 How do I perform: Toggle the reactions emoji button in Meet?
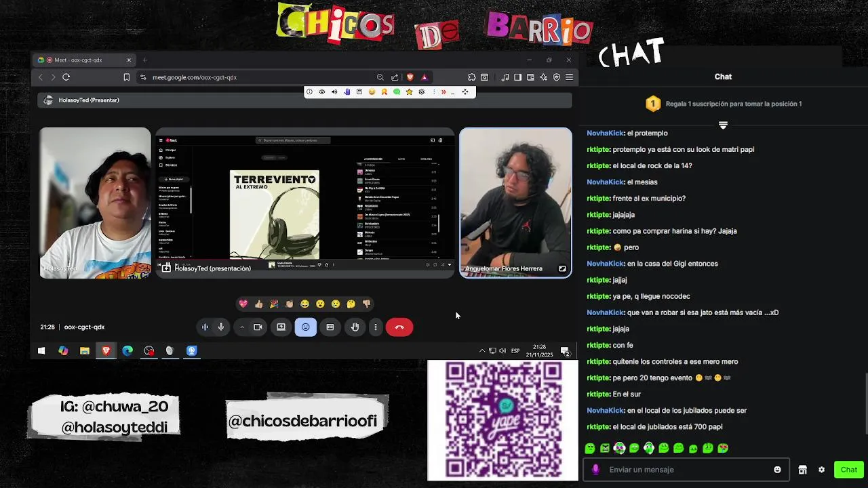coord(306,327)
